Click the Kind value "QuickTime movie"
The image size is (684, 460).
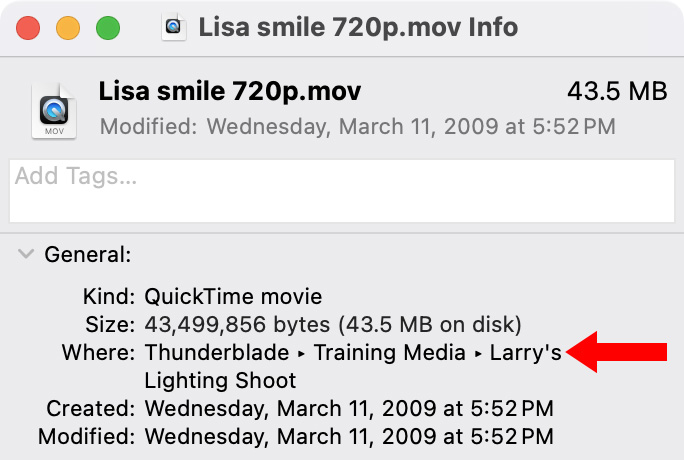tap(233, 297)
